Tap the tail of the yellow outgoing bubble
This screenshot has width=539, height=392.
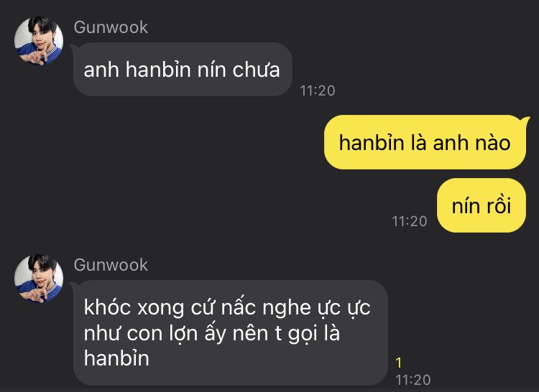526,120
